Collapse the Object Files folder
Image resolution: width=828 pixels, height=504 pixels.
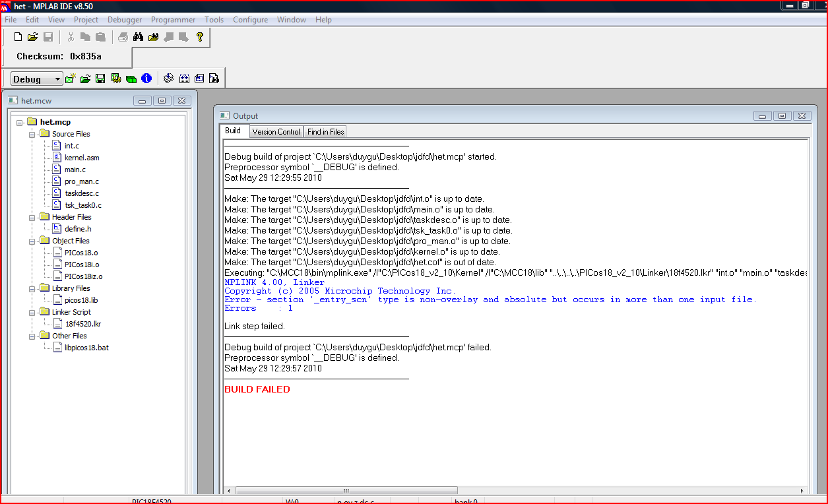point(32,241)
